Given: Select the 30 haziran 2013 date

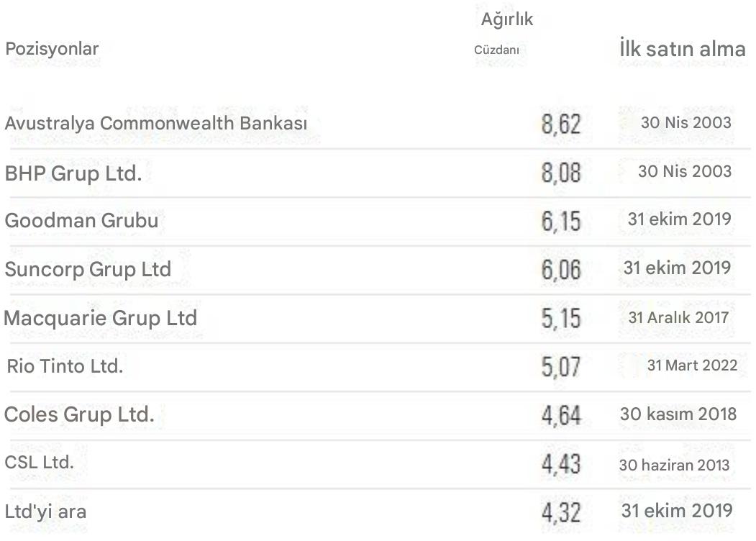Looking at the screenshot, I should (x=674, y=465).
